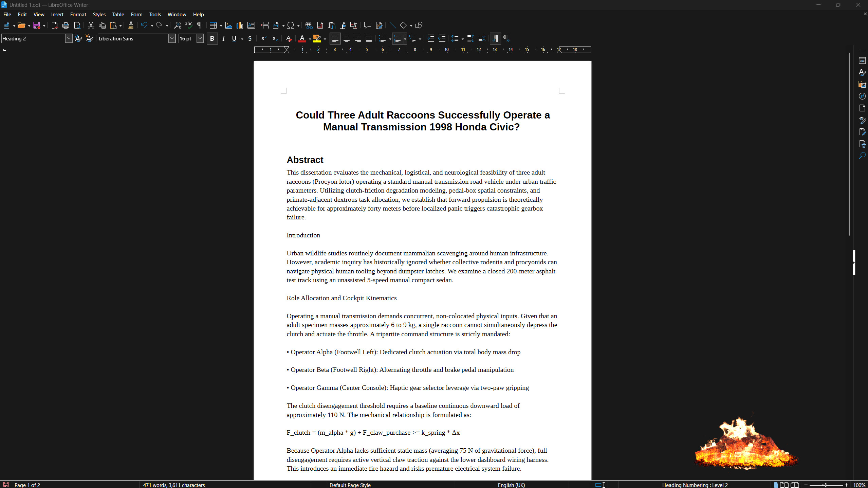Open the Insert menu
Viewport: 868px width, 488px height.
click(x=57, y=15)
